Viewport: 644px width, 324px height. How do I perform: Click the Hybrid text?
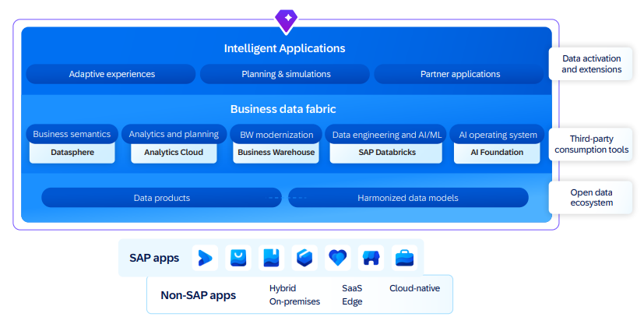[283, 288]
